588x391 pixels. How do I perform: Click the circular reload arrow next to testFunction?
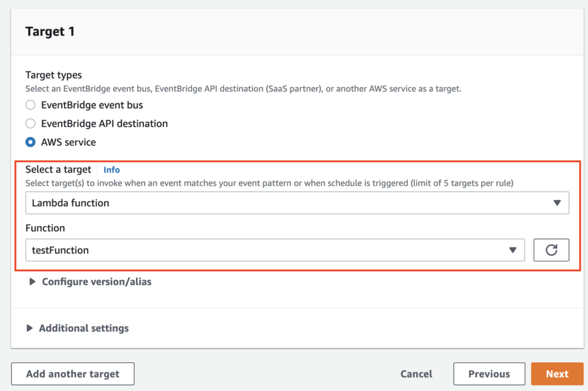(550, 250)
